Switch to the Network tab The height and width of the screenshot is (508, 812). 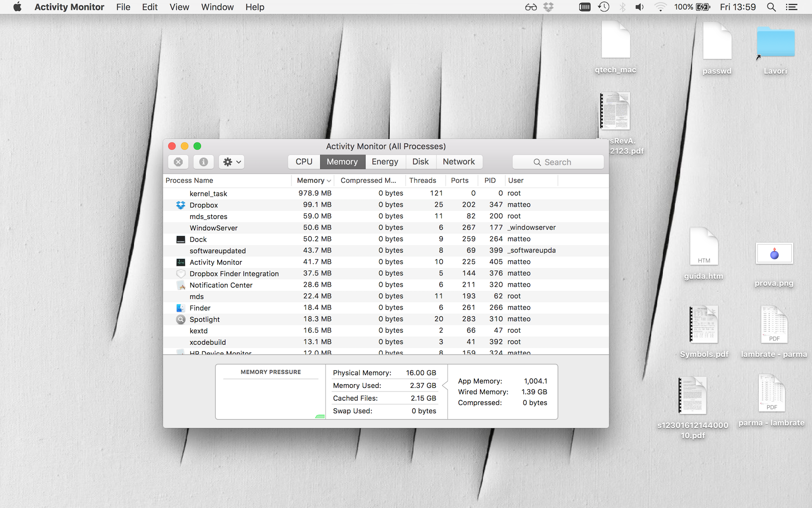coord(458,162)
